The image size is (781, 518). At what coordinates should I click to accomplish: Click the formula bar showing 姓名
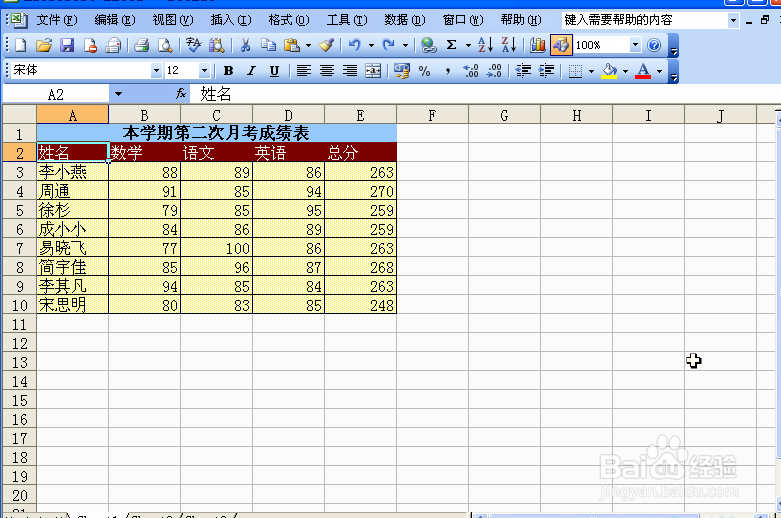click(x=486, y=94)
